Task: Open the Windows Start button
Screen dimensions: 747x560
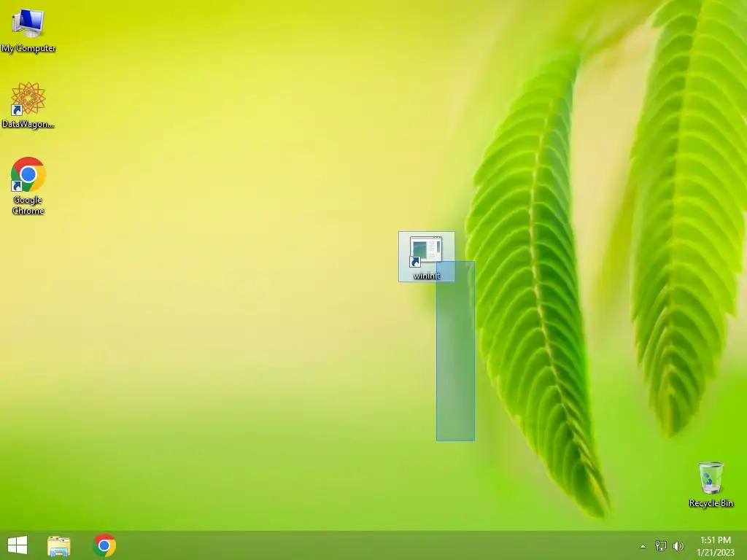Action: tap(18, 545)
